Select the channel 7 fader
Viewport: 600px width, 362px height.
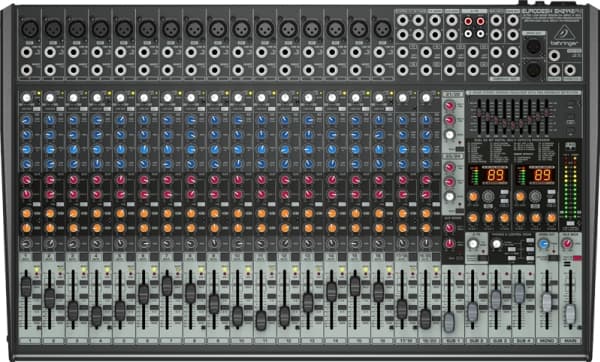167,285
